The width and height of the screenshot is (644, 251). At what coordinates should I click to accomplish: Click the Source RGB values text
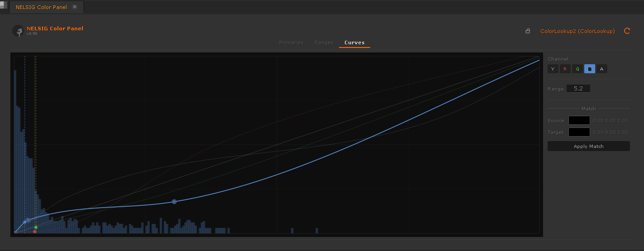[610, 120]
